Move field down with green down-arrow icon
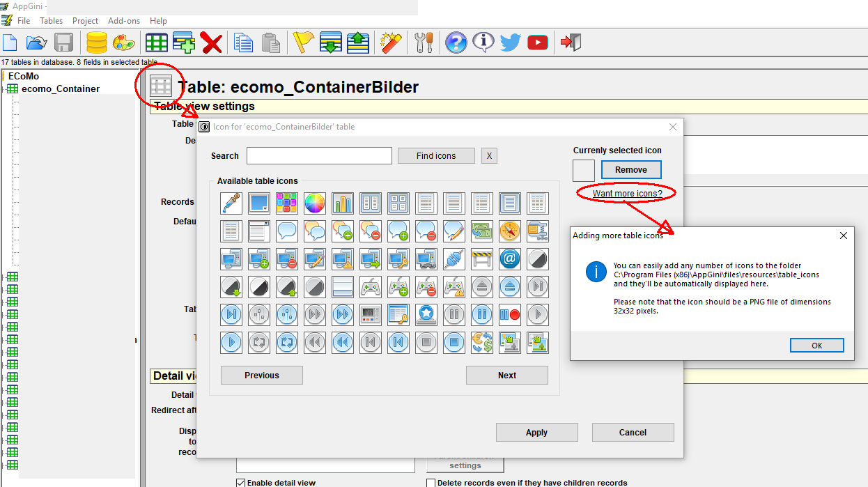868x487 pixels. (x=330, y=42)
